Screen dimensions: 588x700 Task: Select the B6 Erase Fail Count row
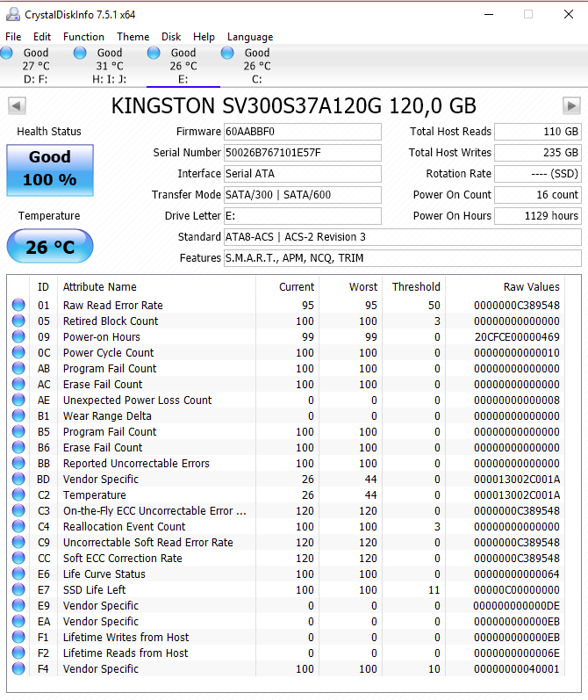coord(286,447)
